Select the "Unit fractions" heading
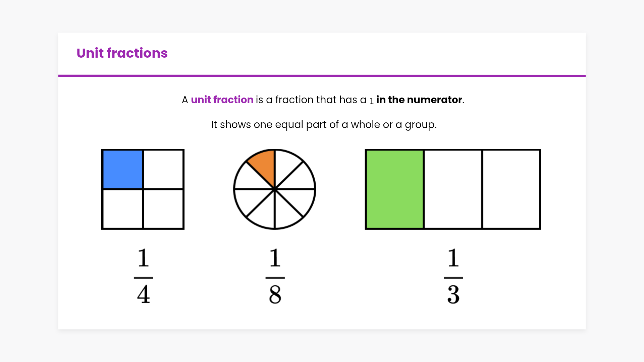 pos(122,53)
